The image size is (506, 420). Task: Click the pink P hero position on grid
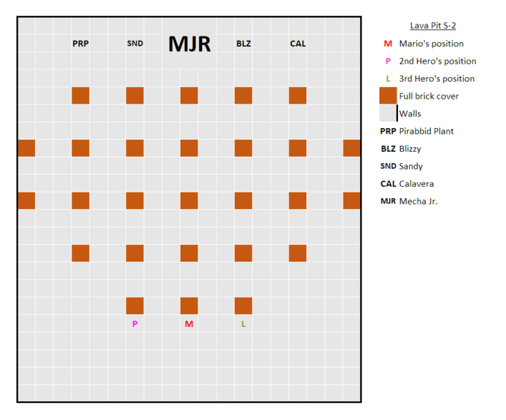click(135, 324)
